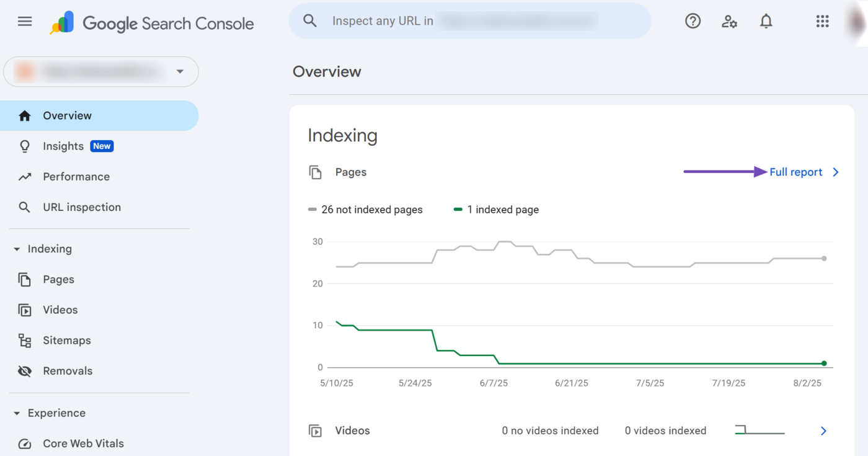Screen dimensions: 868x456
Task: Click the Inspect any URL field
Action: [x=465, y=21]
